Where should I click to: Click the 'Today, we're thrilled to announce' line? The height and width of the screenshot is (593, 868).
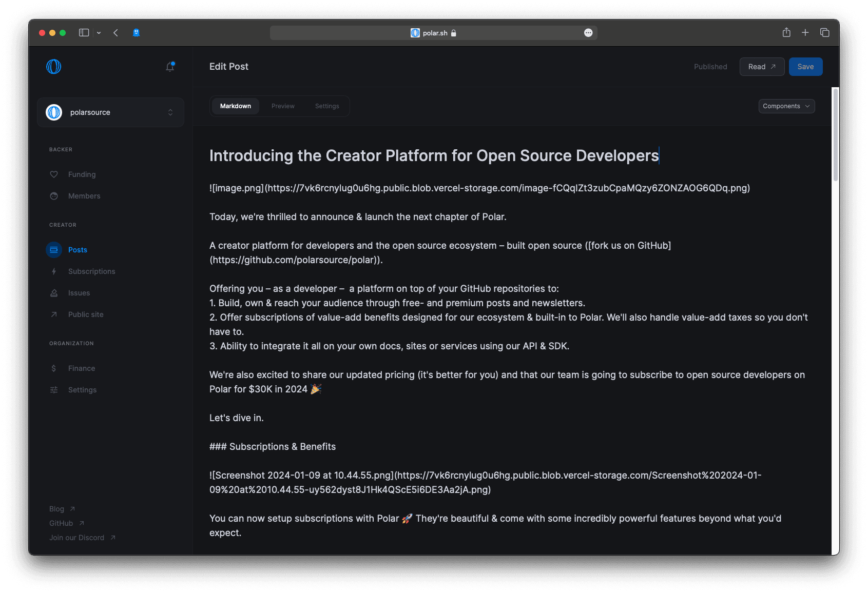358,217
